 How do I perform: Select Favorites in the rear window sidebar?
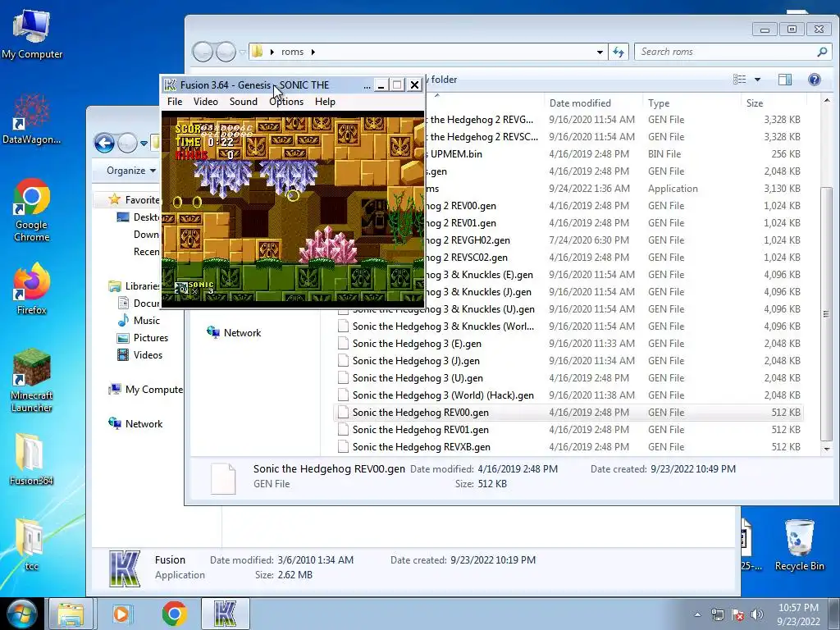click(x=134, y=199)
